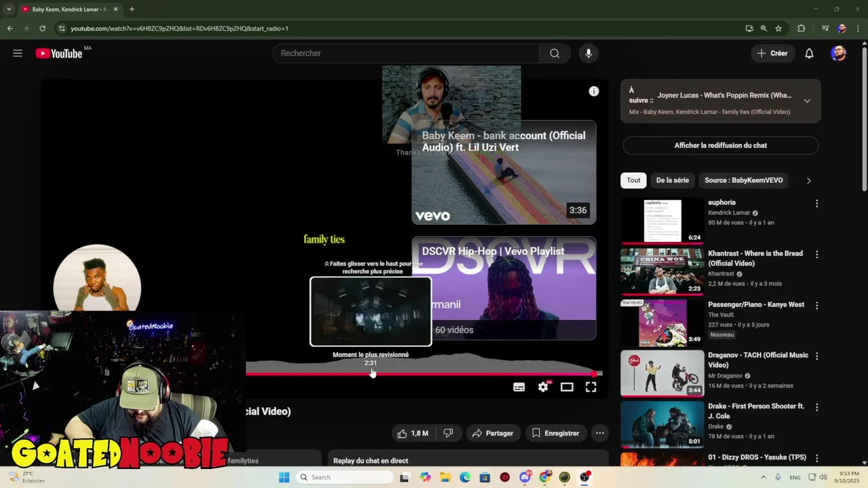Open Baby Keem bank account end card
868x488 pixels.
coord(504,173)
